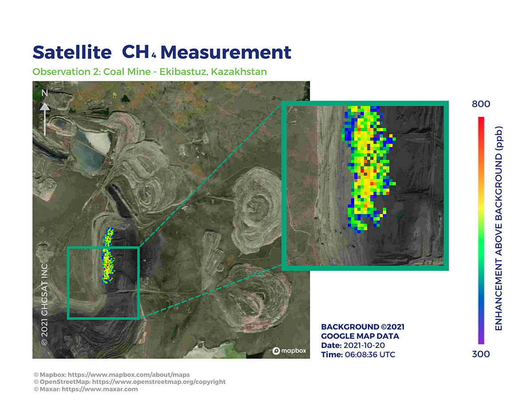The width and height of the screenshot is (532, 406).
Task: Click the green zoom-inset rectangle on the map
Action: click(x=104, y=282)
